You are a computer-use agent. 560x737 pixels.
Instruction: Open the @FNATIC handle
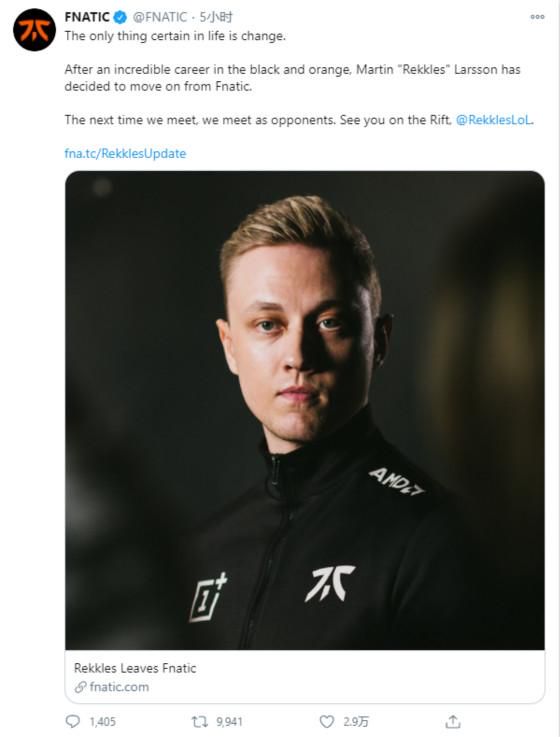click(160, 17)
